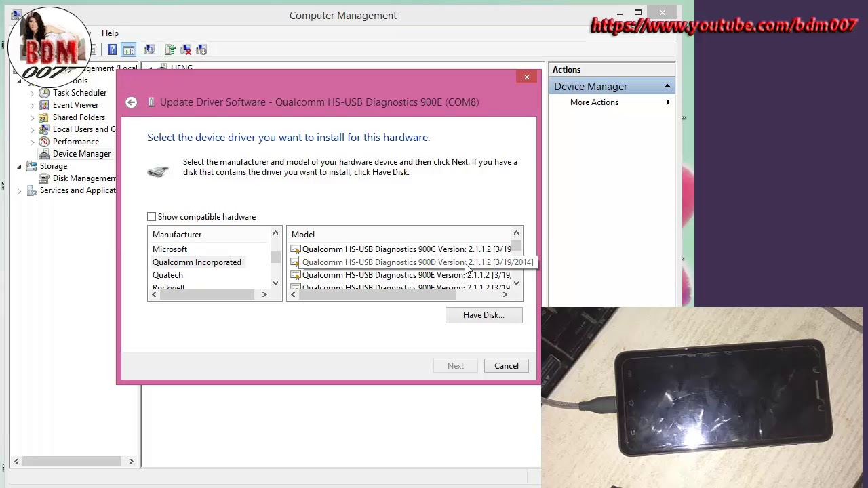Toggle the Show/Hide Action Pane toolbar icon
The image size is (868, 488).
[x=128, y=49]
